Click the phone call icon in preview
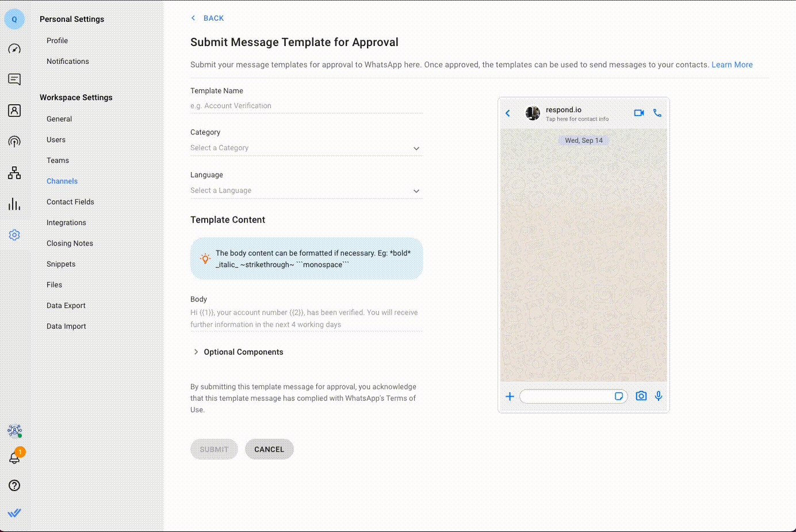The height and width of the screenshot is (532, 796). 657,113
